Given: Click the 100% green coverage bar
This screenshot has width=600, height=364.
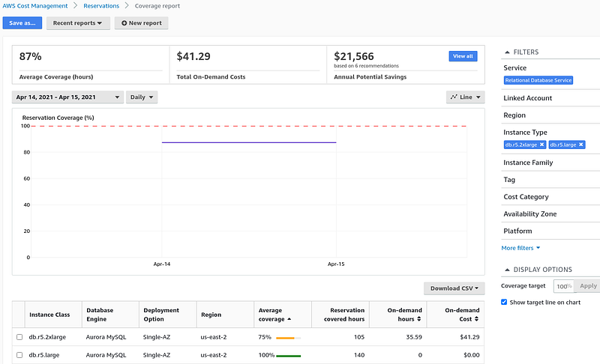Looking at the screenshot, I should 289,356.
